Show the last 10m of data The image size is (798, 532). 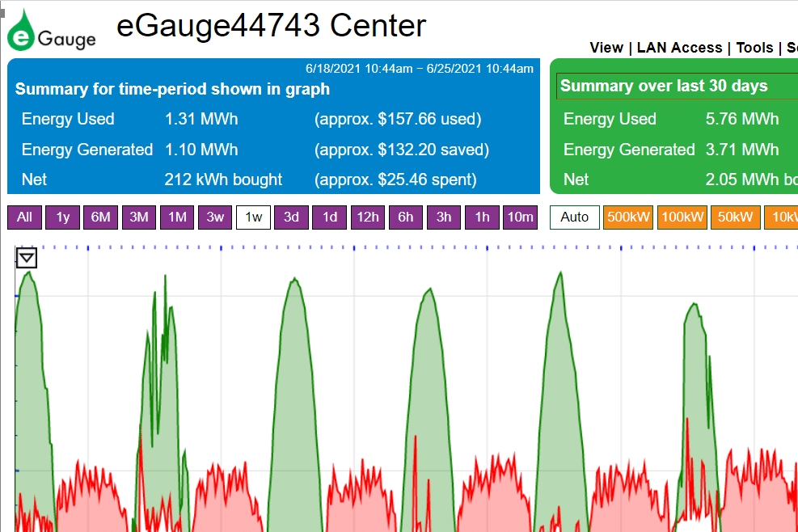point(520,217)
